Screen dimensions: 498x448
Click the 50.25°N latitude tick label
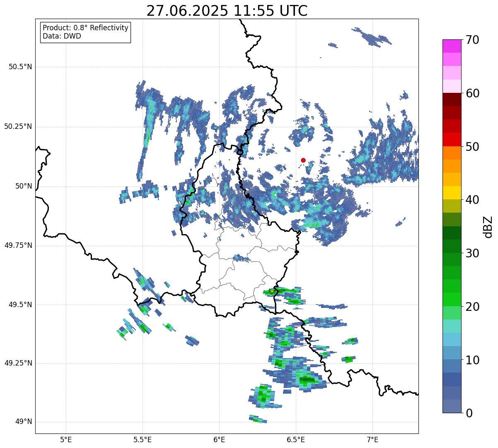18,126
